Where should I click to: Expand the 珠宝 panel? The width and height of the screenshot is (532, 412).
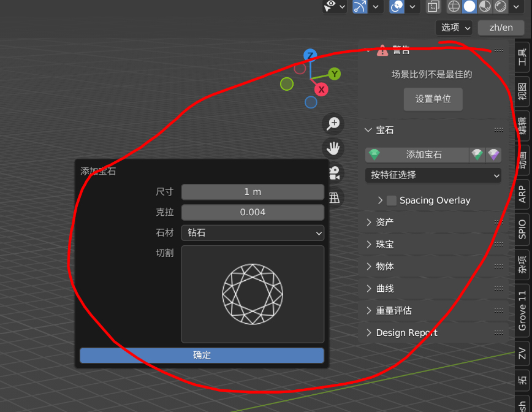pos(369,245)
